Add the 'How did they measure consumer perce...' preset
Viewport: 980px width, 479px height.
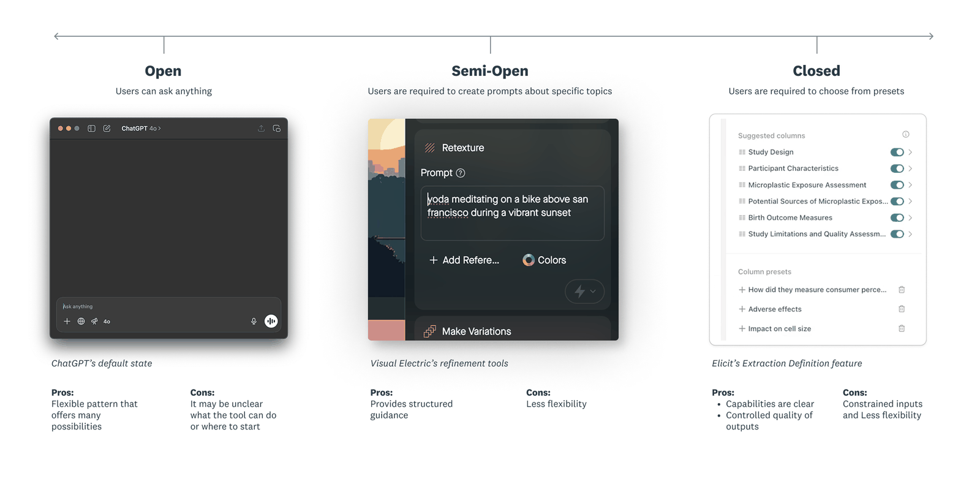click(x=813, y=290)
